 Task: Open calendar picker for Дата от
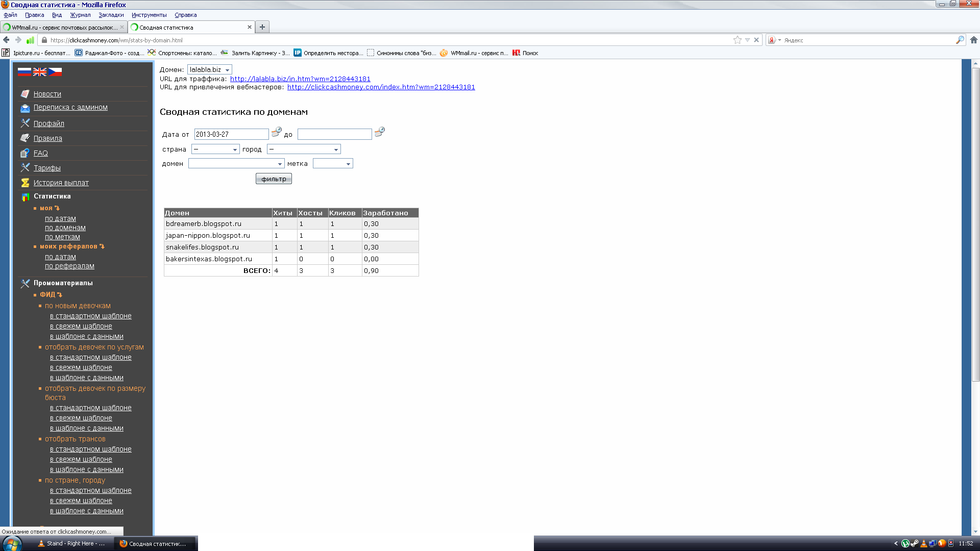(x=276, y=132)
